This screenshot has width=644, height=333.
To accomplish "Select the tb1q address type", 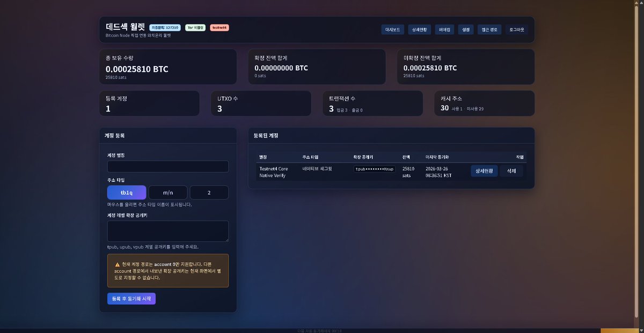I will 127,193.
